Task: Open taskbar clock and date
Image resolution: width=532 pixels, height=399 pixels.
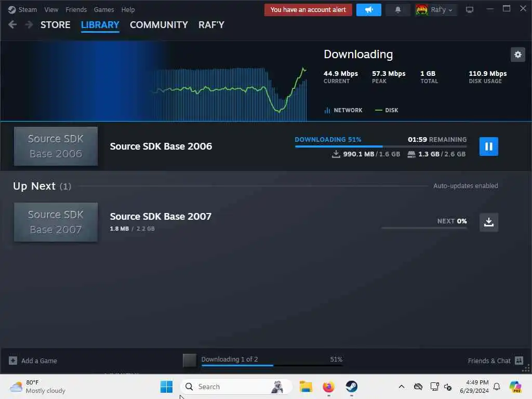Action: (474, 387)
